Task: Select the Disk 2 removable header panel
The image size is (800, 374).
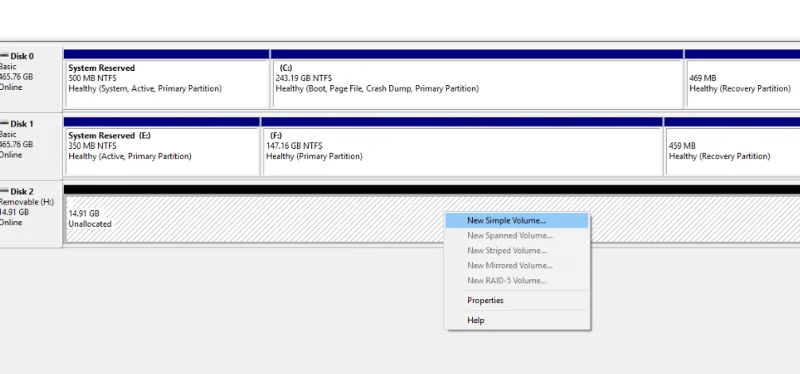Action: tap(31, 214)
